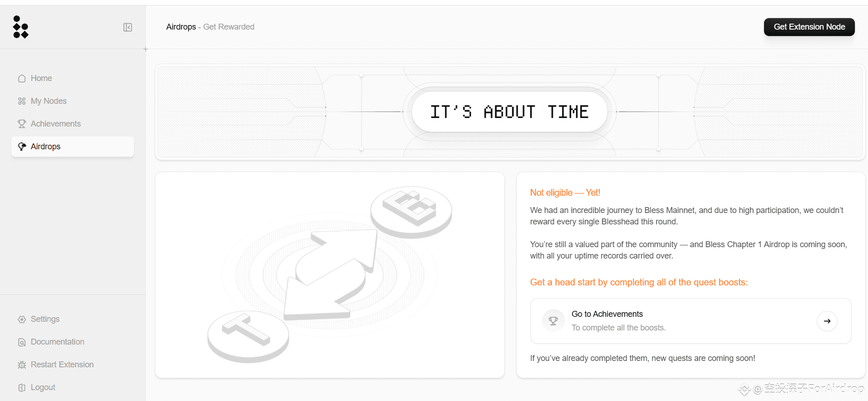
Task: Click the Get Extension Node button
Action: coord(809,27)
